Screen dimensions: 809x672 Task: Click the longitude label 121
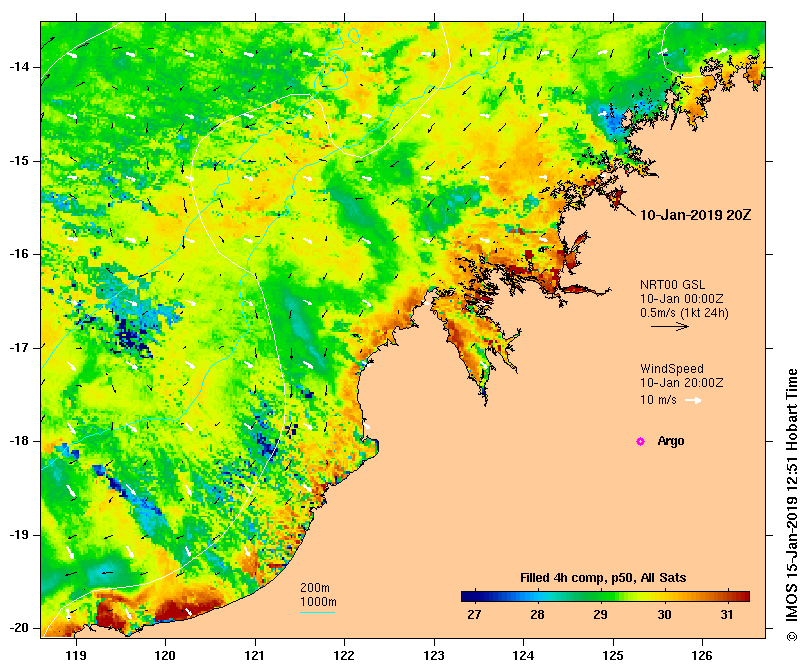255,656
